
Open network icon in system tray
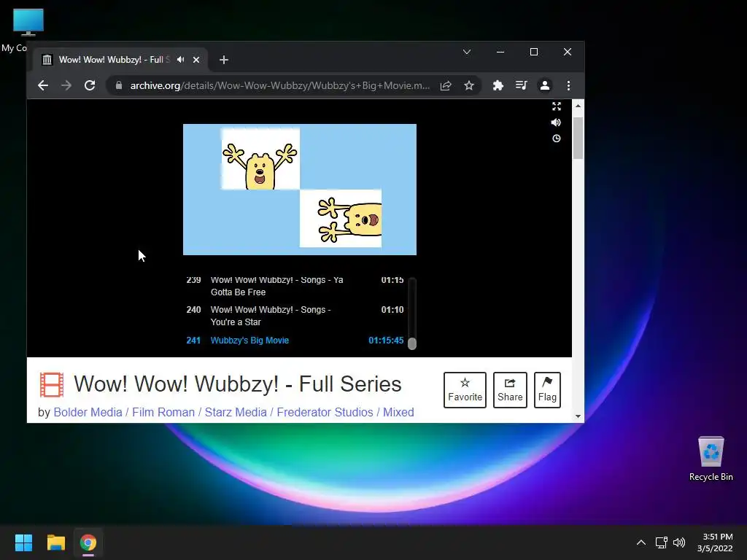coord(661,542)
